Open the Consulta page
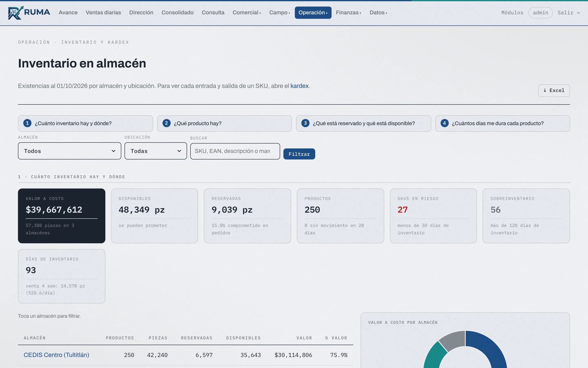This screenshot has width=588, height=368. click(213, 13)
